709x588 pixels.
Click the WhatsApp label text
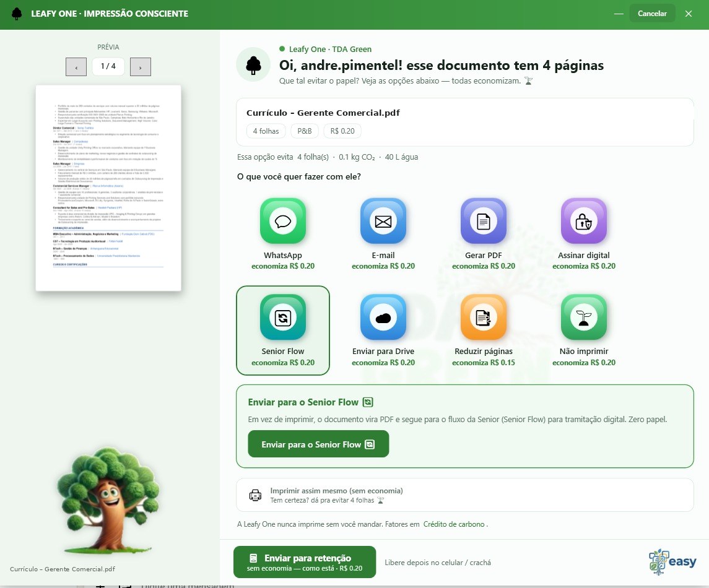(x=282, y=256)
